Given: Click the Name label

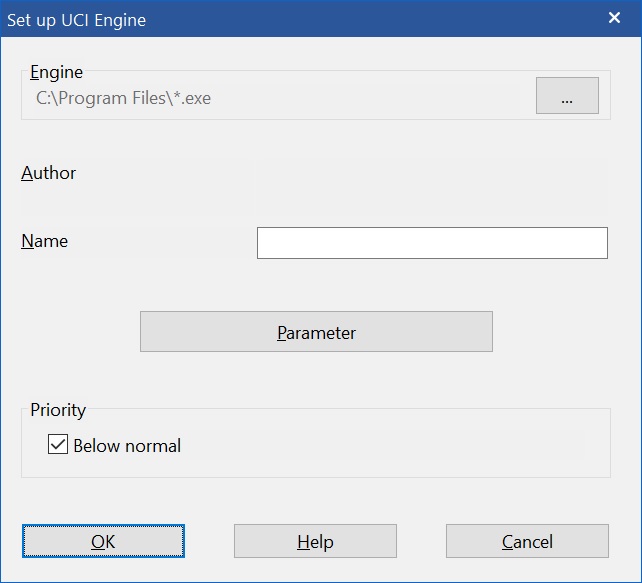Looking at the screenshot, I should [x=45, y=241].
